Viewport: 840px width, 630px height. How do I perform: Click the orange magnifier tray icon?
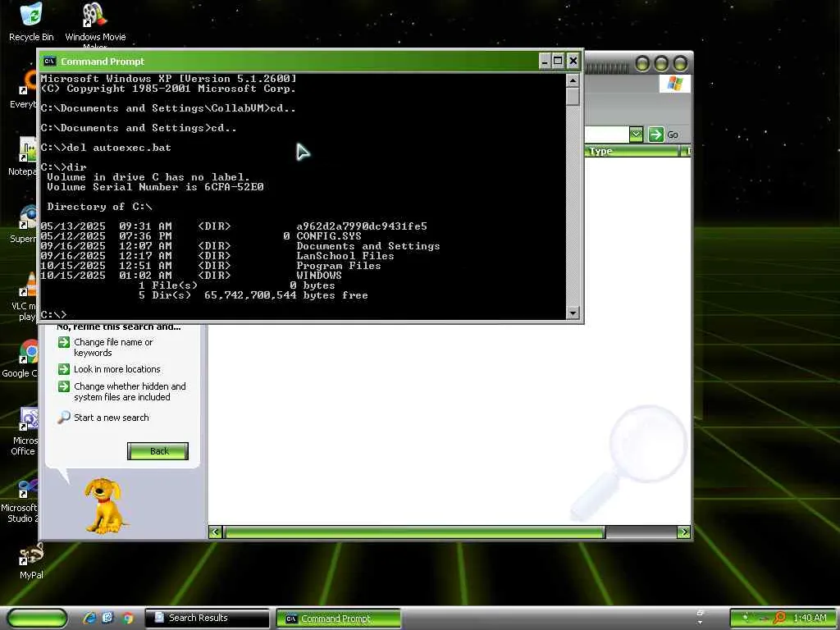(x=779, y=618)
